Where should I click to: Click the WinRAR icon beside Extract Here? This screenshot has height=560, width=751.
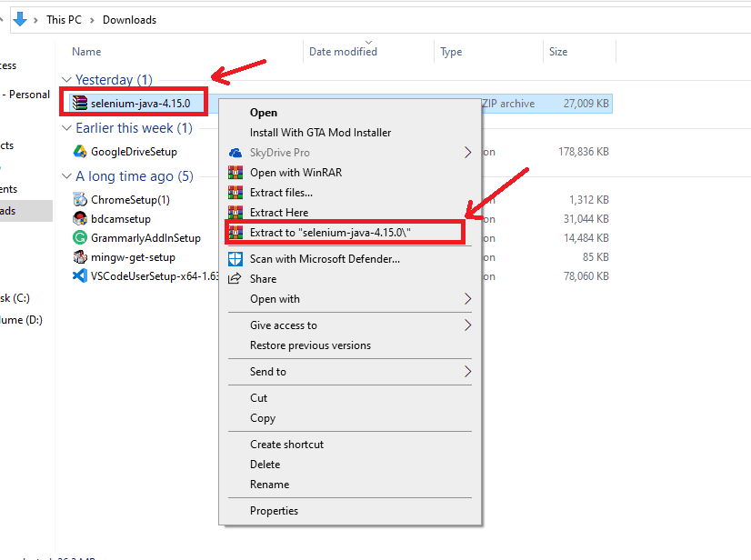click(x=235, y=213)
